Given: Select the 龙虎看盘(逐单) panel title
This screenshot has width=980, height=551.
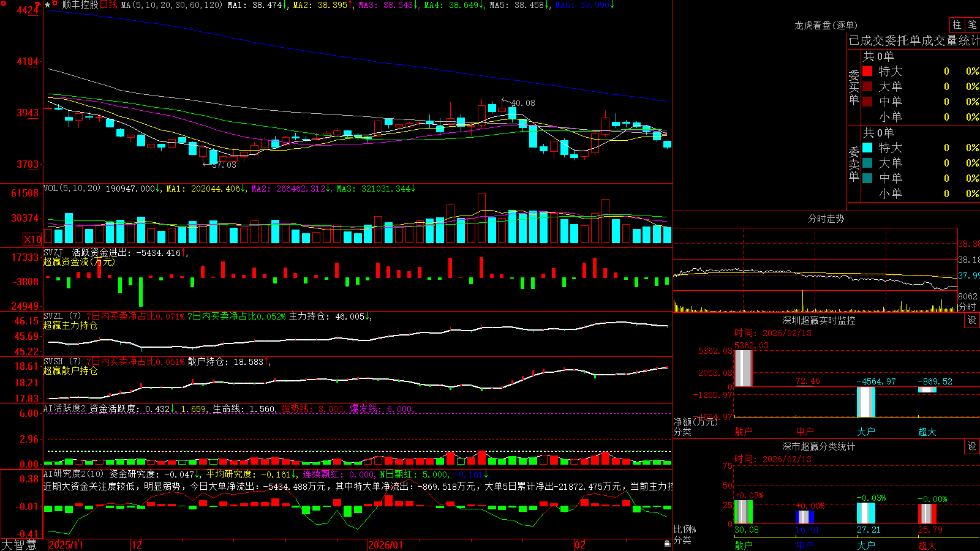Looking at the screenshot, I should [826, 25].
